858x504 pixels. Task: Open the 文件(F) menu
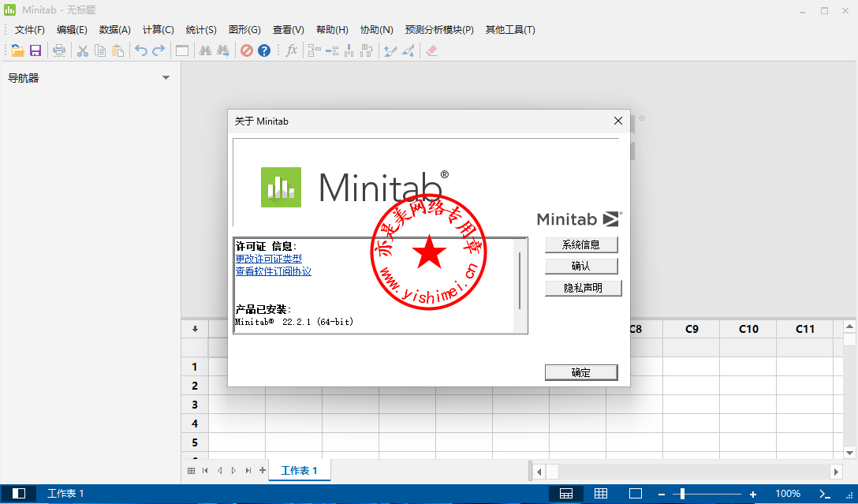(x=29, y=30)
